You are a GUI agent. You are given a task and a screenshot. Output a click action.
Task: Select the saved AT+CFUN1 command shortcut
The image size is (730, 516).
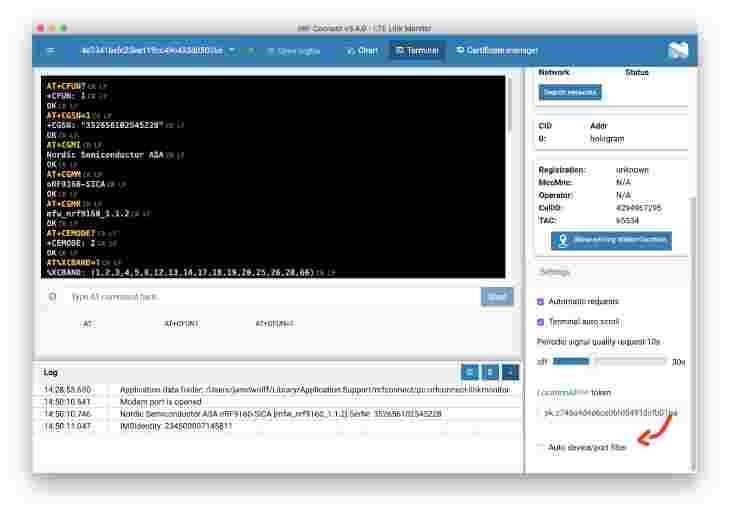click(x=182, y=324)
